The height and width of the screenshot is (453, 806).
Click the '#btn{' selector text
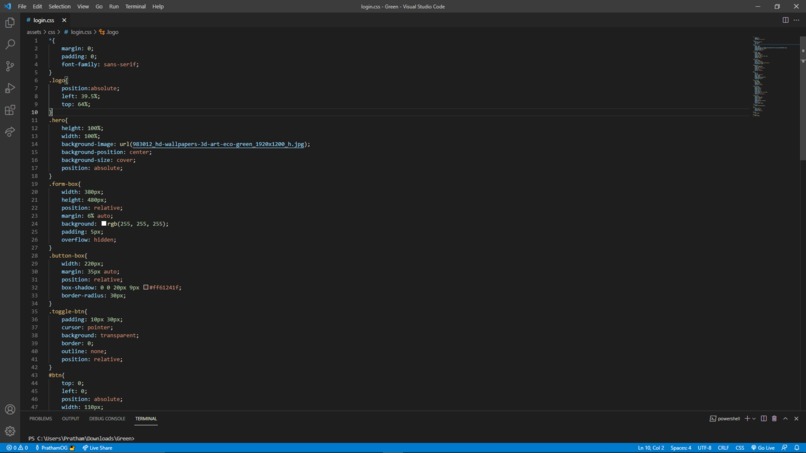(x=57, y=375)
